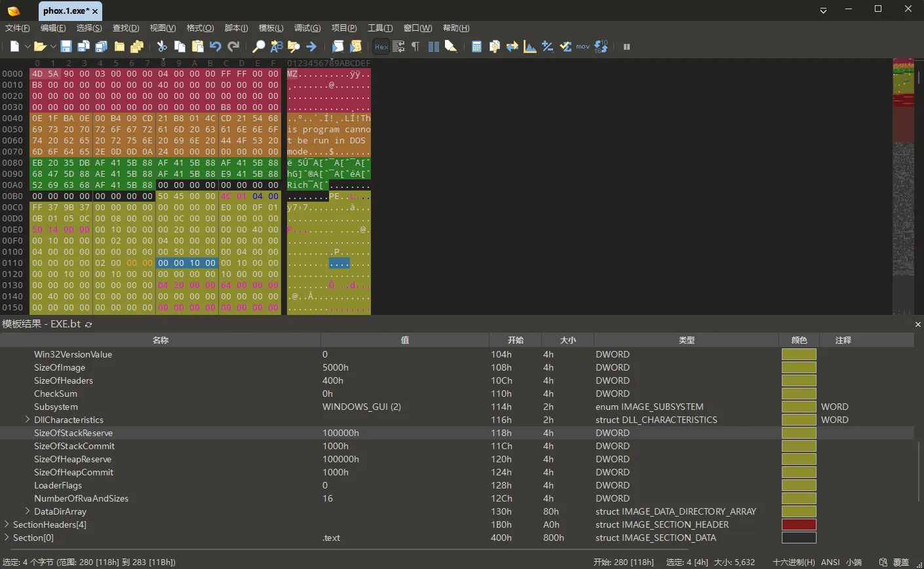Click the dark color swatch of Section[0]
This screenshot has height=569, width=924.
[799, 538]
